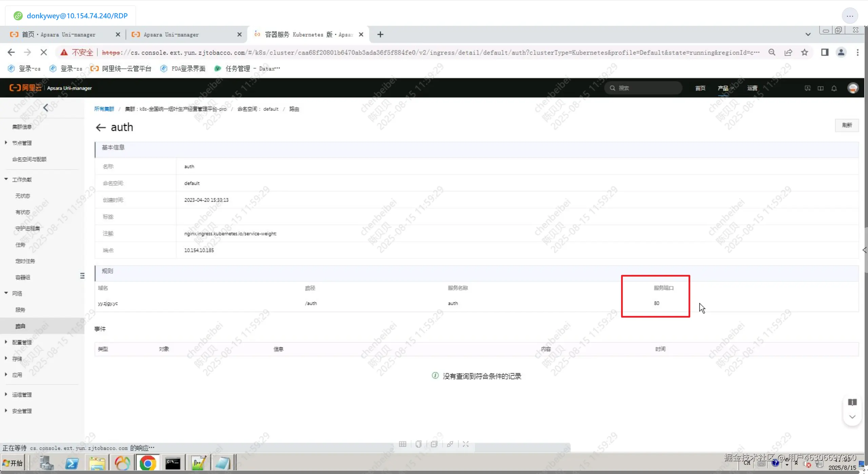Expand the 节点管理 sidebar section
Screen dimensions: 868x474
tap(22, 143)
